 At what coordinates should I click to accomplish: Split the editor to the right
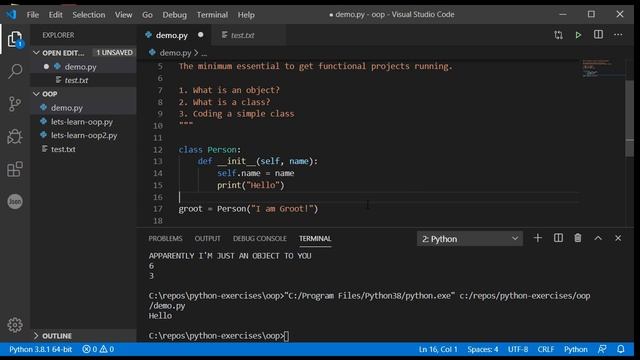pos(598,35)
